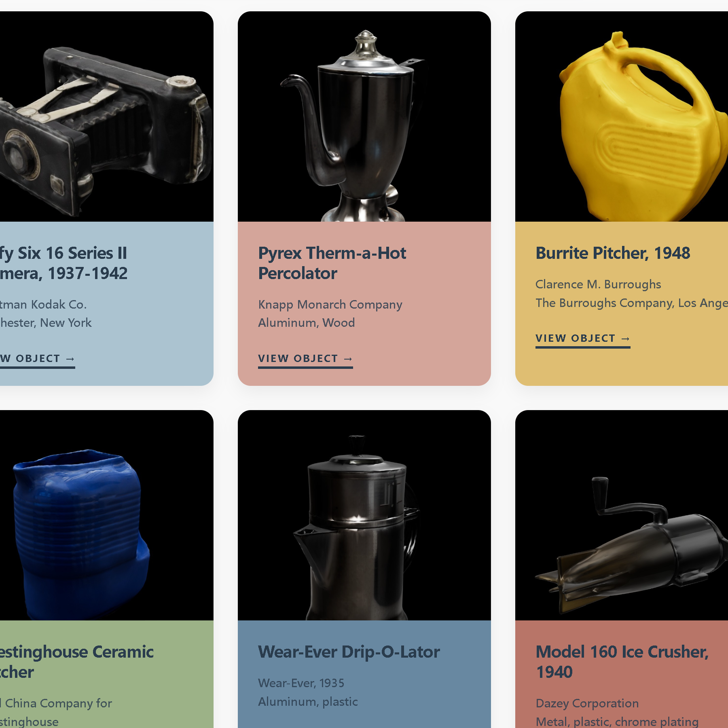This screenshot has width=728, height=728.
Task: Click the Wear-Ever Drip-O-Lator title
Action: coord(349,652)
